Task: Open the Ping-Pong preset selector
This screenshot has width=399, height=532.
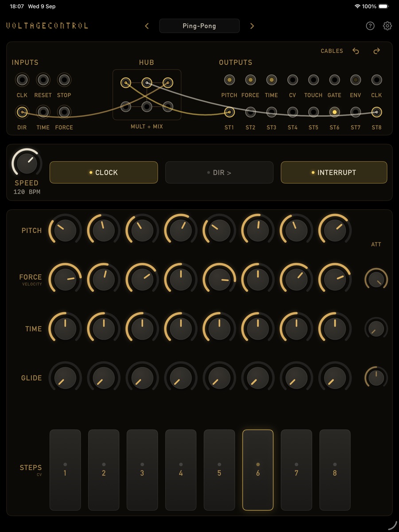Action: 199,26
